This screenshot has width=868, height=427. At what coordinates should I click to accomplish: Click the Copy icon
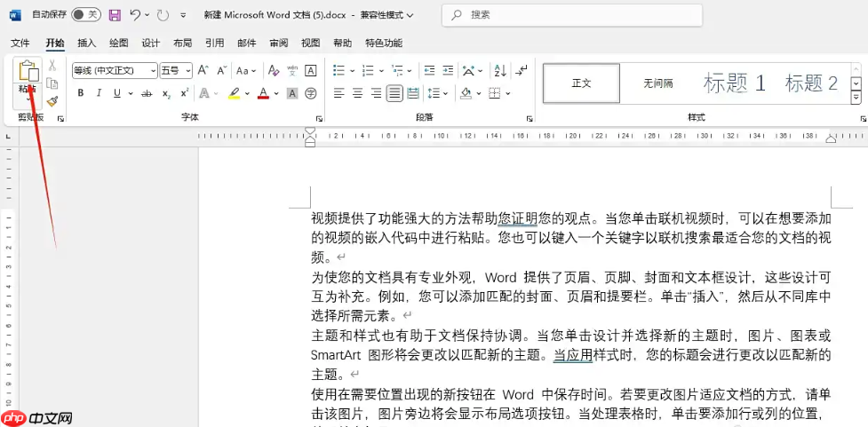tap(52, 83)
